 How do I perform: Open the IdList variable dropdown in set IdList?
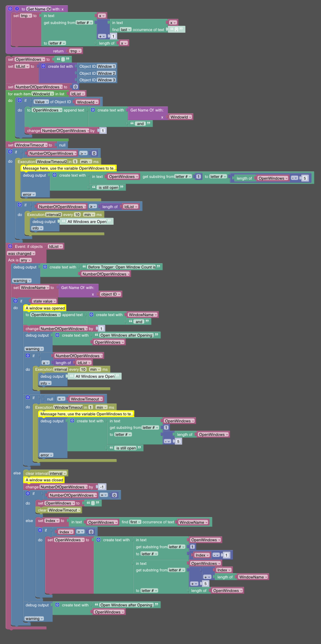click(x=22, y=66)
